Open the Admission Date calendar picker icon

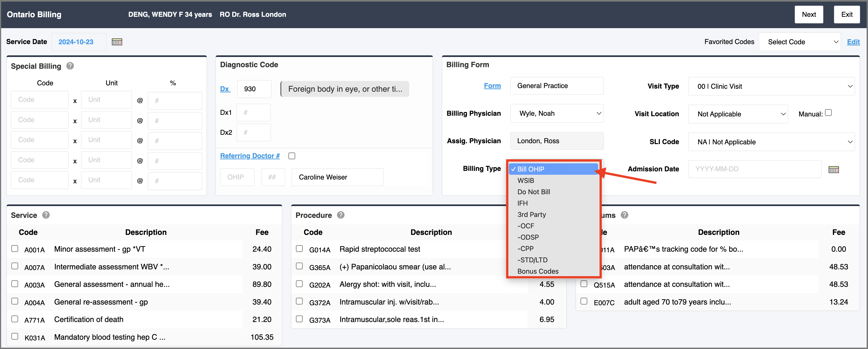[834, 169]
